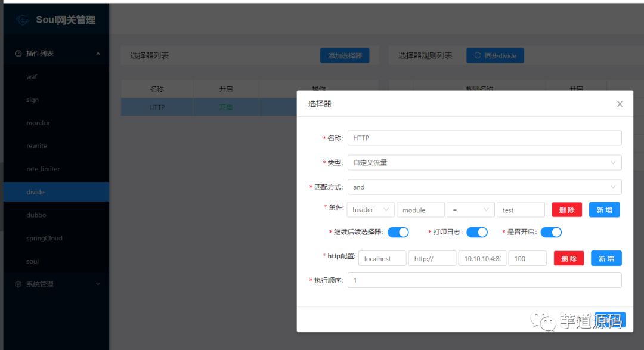This screenshot has height=350, width=644.
Task: Click refresh icon in 同步divide button
Action: (477, 55)
